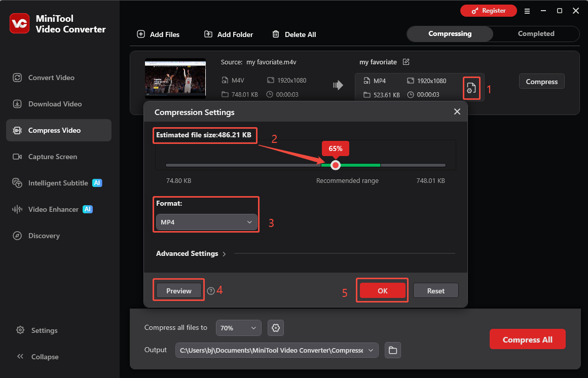Switch to the Compressing tab

coord(450,34)
